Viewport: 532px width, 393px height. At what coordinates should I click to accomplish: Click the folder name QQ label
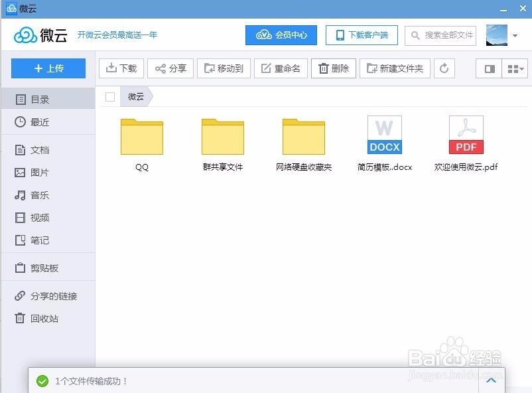pyautogui.click(x=142, y=167)
